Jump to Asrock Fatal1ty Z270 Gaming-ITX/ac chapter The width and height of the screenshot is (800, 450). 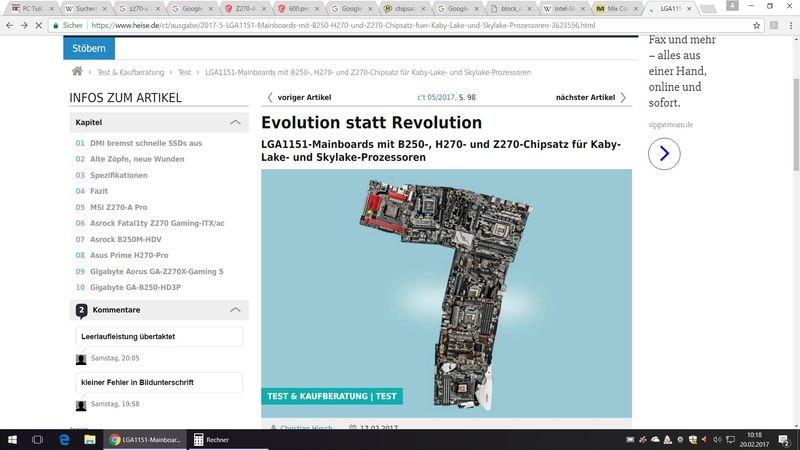tap(157, 223)
